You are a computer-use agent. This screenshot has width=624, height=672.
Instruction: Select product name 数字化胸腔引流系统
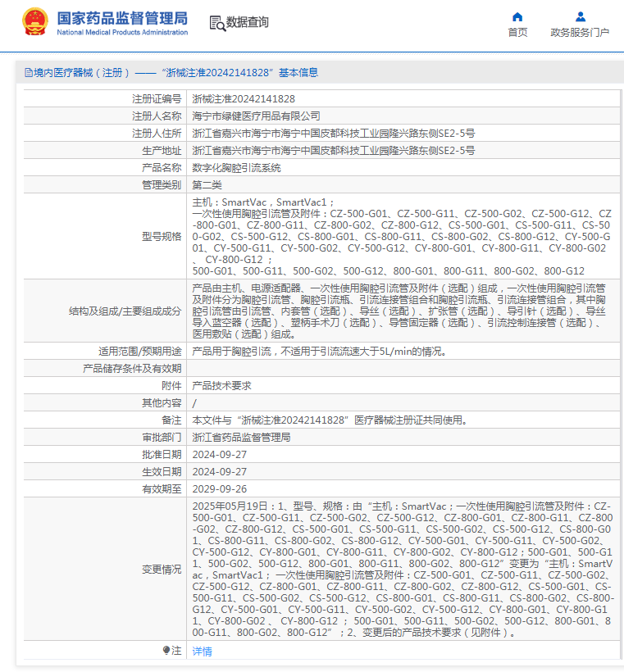236,167
